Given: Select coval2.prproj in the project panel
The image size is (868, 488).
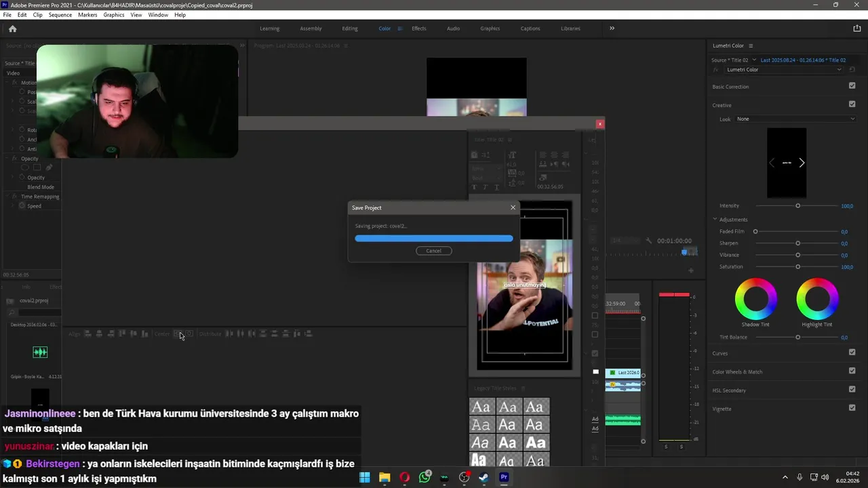Looking at the screenshot, I should coord(34,300).
